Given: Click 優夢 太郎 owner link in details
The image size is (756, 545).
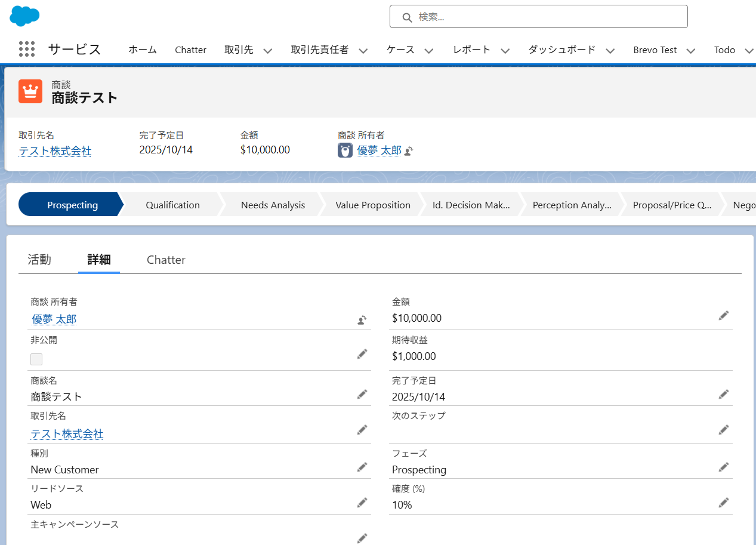Looking at the screenshot, I should [54, 319].
